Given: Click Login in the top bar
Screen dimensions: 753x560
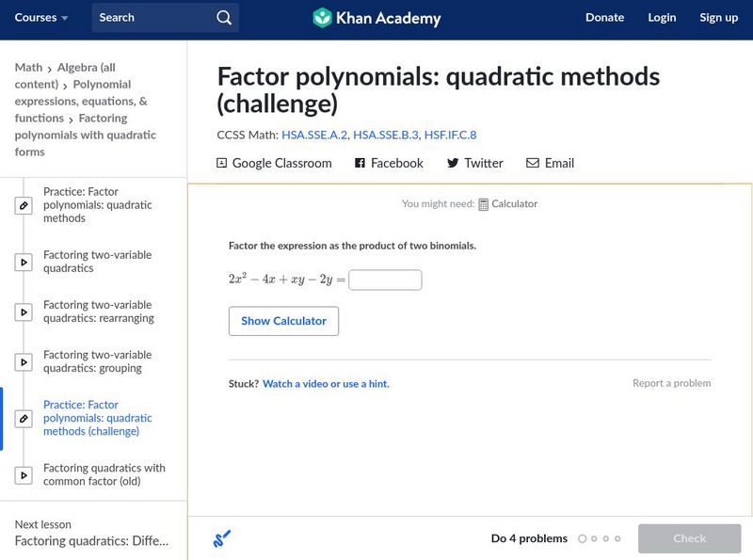Looking at the screenshot, I should click(x=662, y=18).
